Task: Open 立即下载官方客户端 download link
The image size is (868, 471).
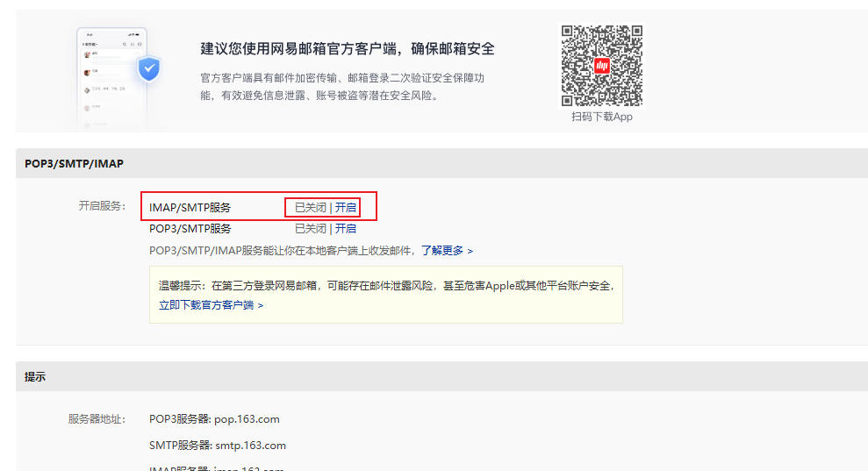Action: 210,305
